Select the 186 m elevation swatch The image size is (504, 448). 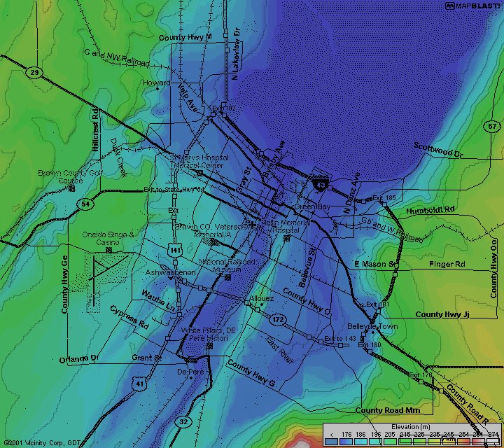pos(361,442)
